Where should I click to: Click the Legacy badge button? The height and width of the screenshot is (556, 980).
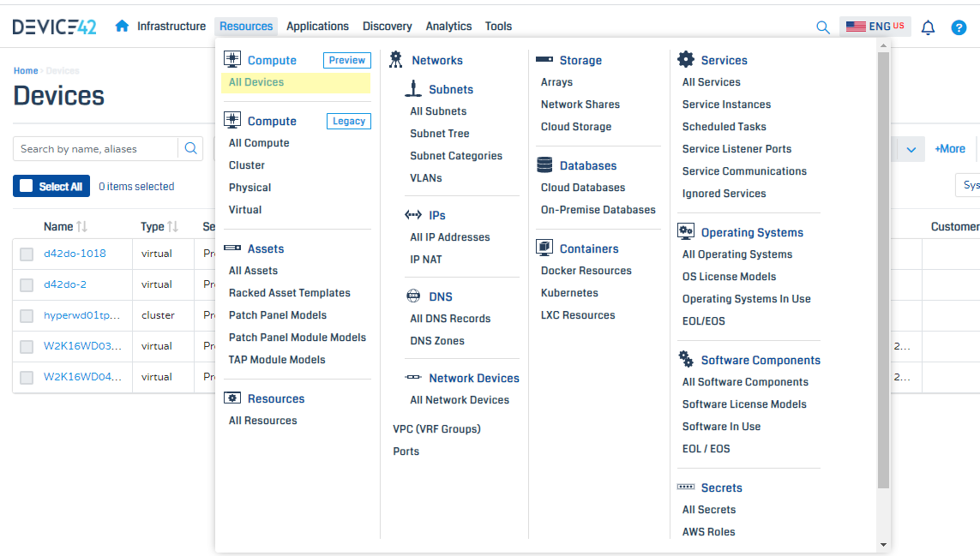point(349,121)
